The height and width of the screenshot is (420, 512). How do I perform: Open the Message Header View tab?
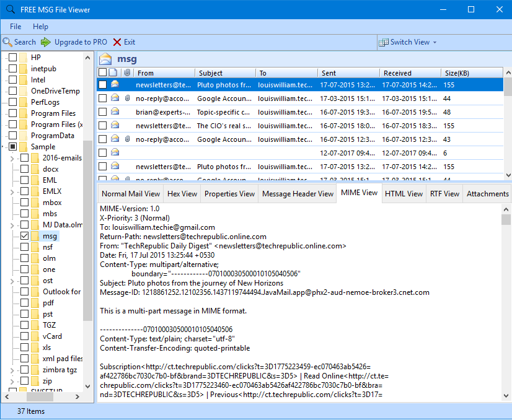[298, 194]
